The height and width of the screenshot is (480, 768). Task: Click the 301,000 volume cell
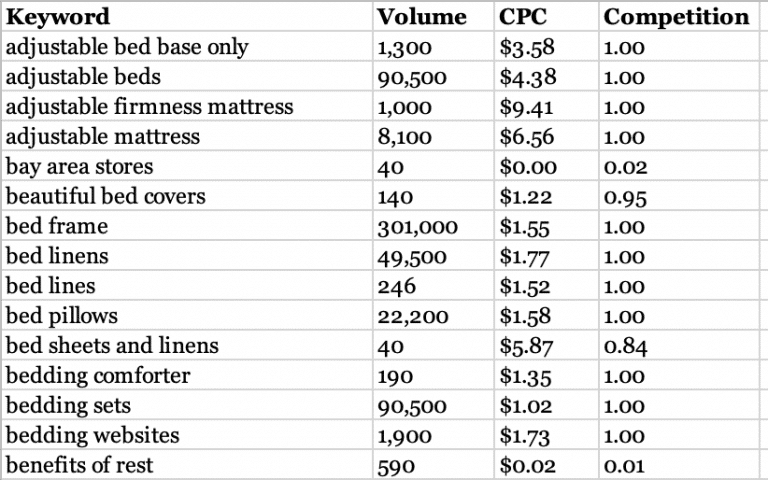(x=433, y=226)
